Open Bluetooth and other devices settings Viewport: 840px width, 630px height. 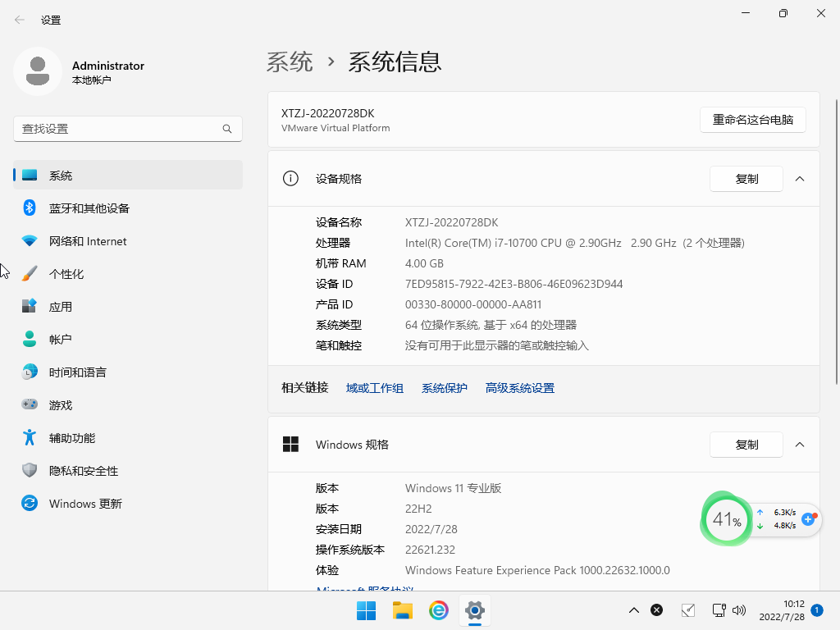click(x=89, y=208)
